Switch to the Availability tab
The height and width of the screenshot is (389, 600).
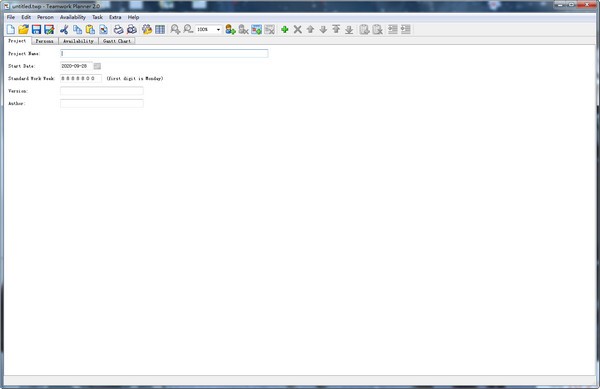point(78,41)
